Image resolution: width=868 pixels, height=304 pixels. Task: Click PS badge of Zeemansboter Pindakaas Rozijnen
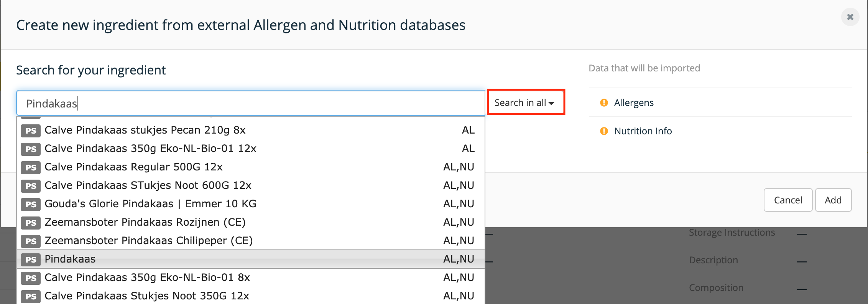[x=31, y=223]
